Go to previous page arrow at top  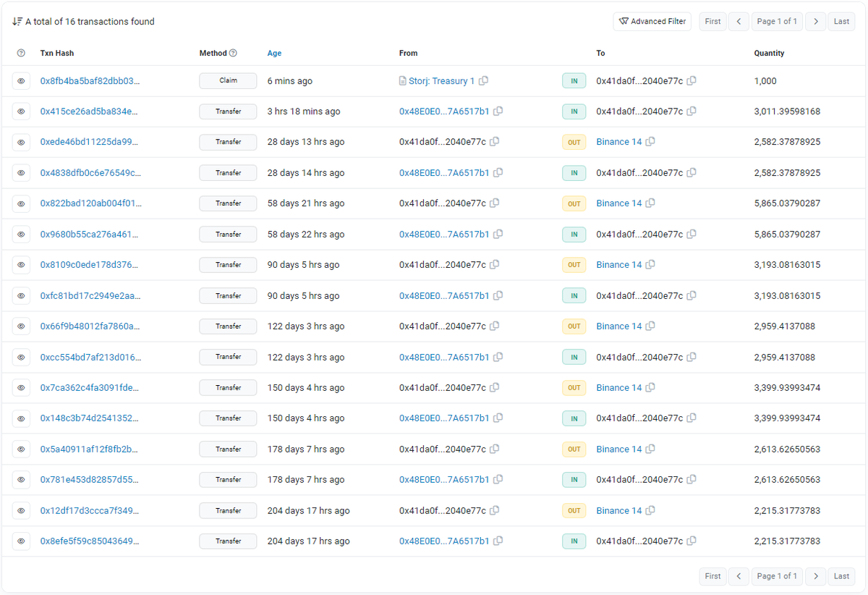point(739,22)
